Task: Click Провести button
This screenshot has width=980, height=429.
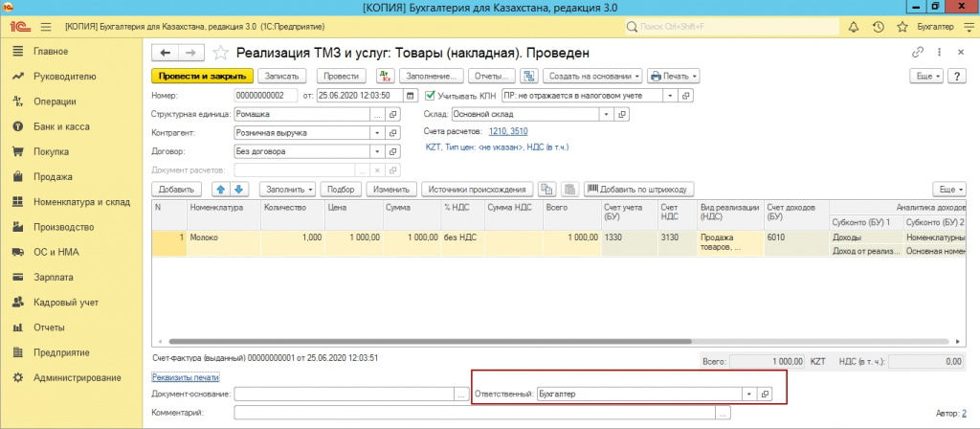Action: pyautogui.click(x=341, y=76)
